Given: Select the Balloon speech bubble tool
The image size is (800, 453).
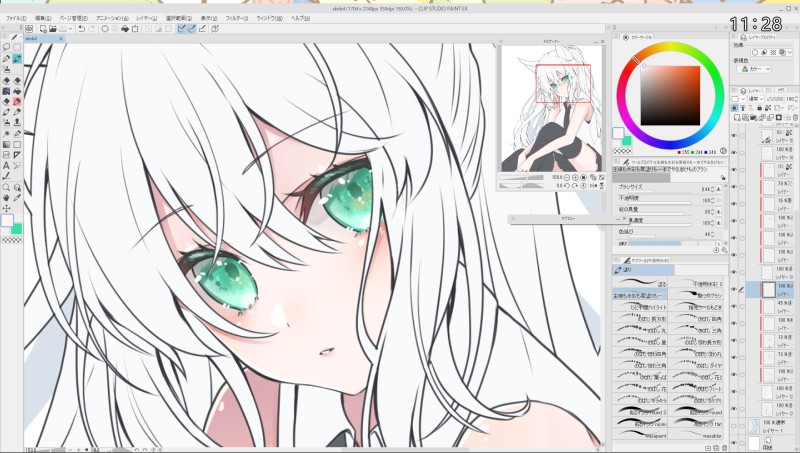Looking at the screenshot, I should pyautogui.click(x=17, y=165).
